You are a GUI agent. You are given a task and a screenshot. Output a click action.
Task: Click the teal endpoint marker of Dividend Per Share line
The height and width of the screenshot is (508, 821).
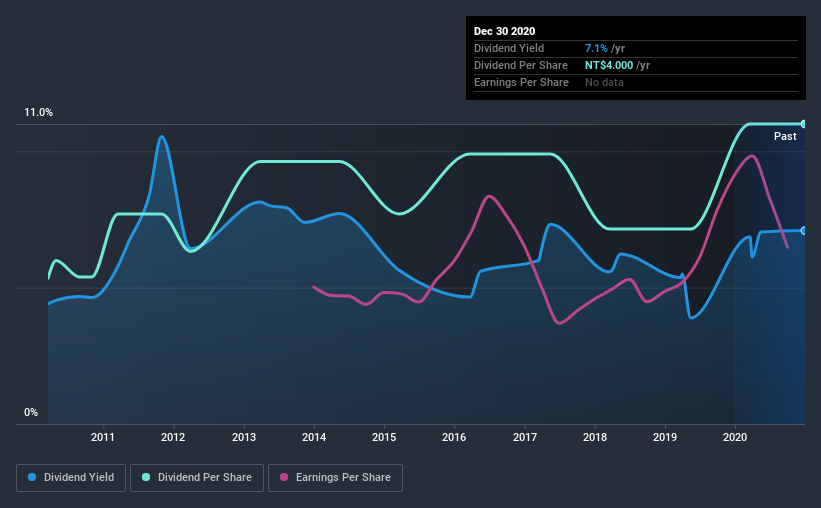click(x=804, y=124)
